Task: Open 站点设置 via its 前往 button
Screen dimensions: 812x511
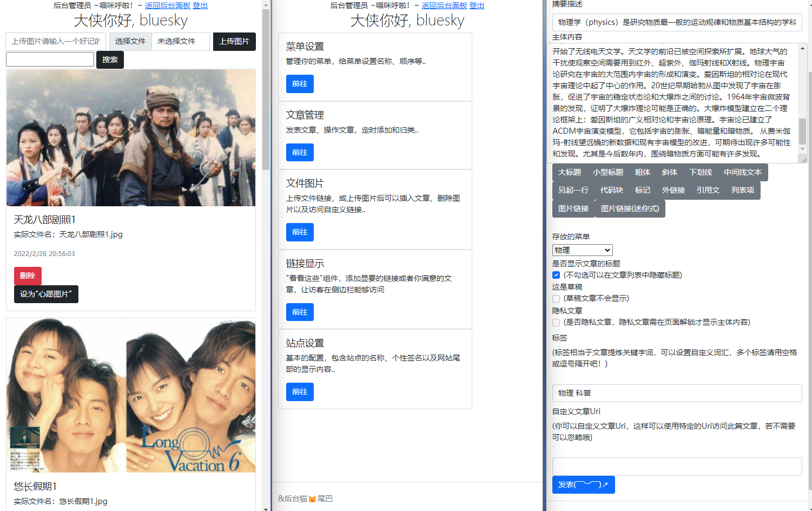Action: [x=300, y=392]
